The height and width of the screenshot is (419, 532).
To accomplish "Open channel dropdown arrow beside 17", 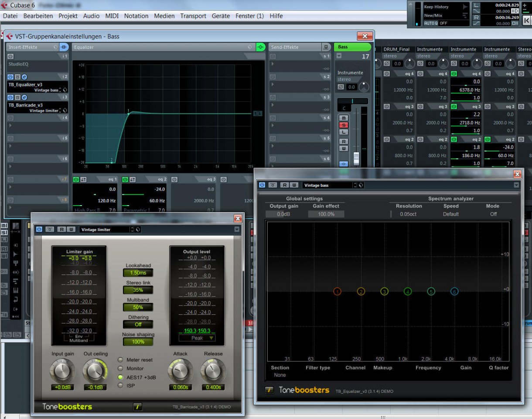I will click(x=339, y=56).
